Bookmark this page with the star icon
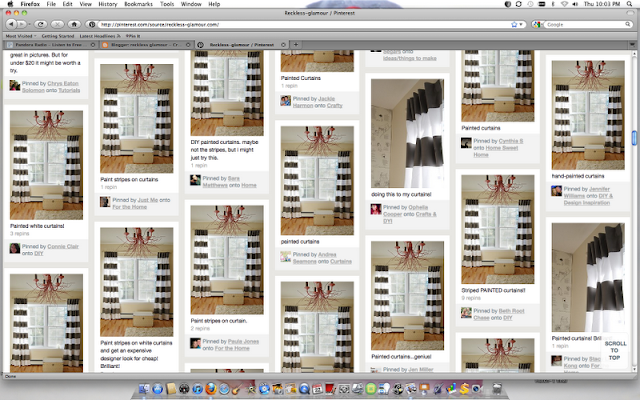The height and width of the screenshot is (400, 640). (514, 24)
